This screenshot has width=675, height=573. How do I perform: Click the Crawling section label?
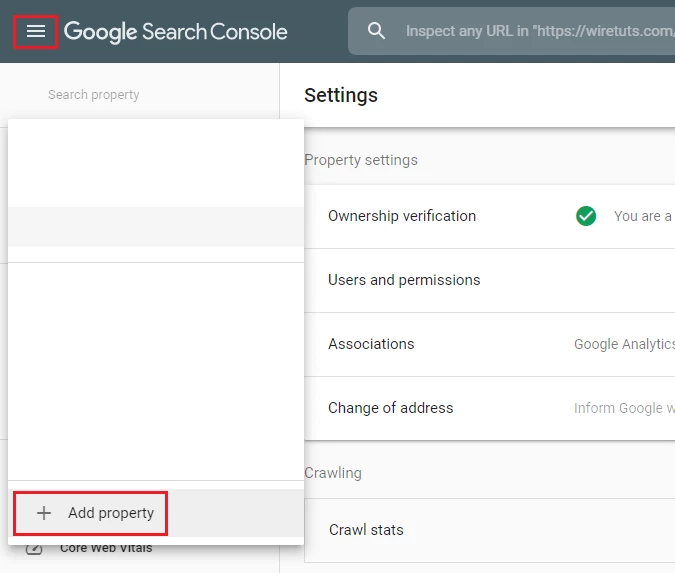tap(333, 473)
